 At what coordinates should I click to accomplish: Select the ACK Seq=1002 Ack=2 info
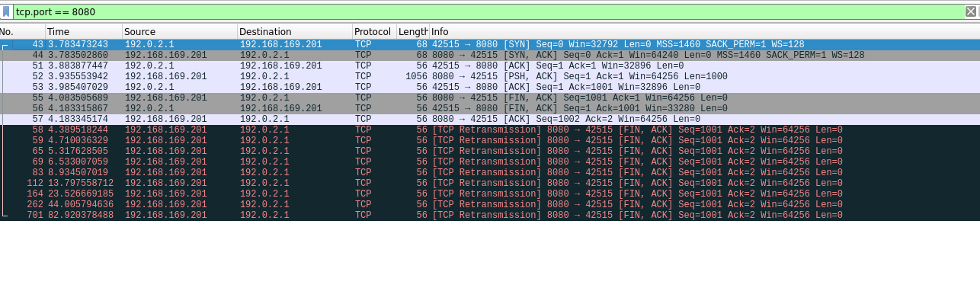pyautogui.click(x=566, y=119)
